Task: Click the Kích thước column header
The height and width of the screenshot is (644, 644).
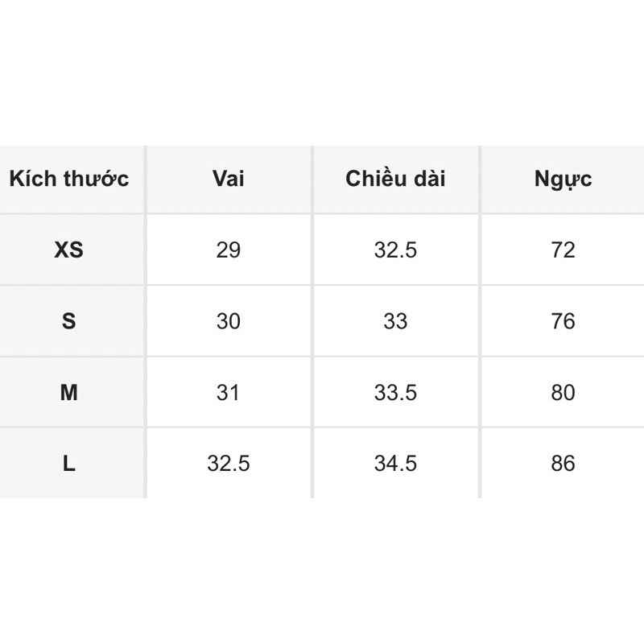Action: tap(69, 179)
